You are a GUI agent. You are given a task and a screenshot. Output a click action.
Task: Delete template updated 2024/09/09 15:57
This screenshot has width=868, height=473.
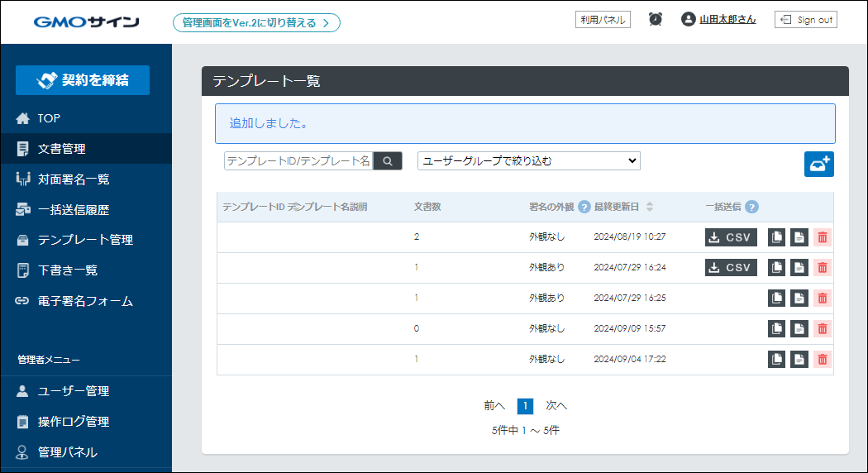tap(822, 328)
